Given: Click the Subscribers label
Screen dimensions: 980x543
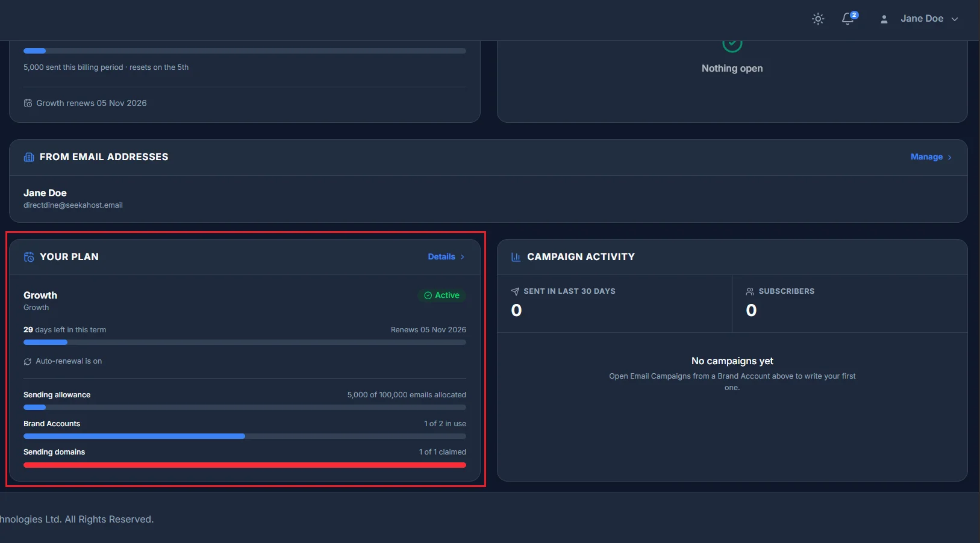Looking at the screenshot, I should tap(787, 291).
